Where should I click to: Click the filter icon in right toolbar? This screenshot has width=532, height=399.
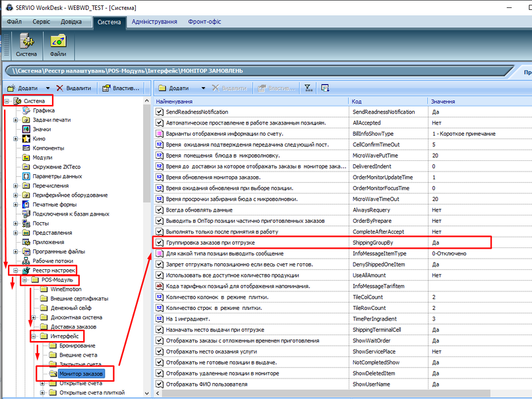[x=308, y=88]
